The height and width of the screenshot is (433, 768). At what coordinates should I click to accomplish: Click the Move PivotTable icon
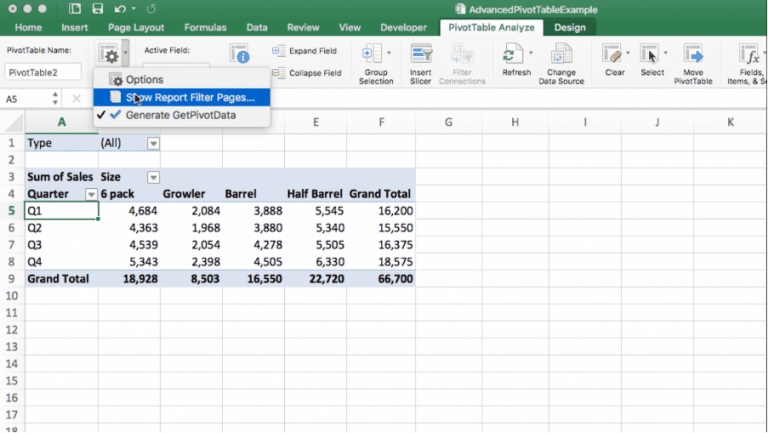tap(693, 55)
